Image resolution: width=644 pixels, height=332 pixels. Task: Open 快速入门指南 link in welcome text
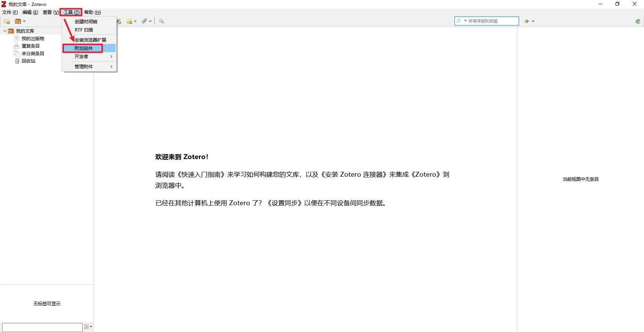tap(201, 174)
